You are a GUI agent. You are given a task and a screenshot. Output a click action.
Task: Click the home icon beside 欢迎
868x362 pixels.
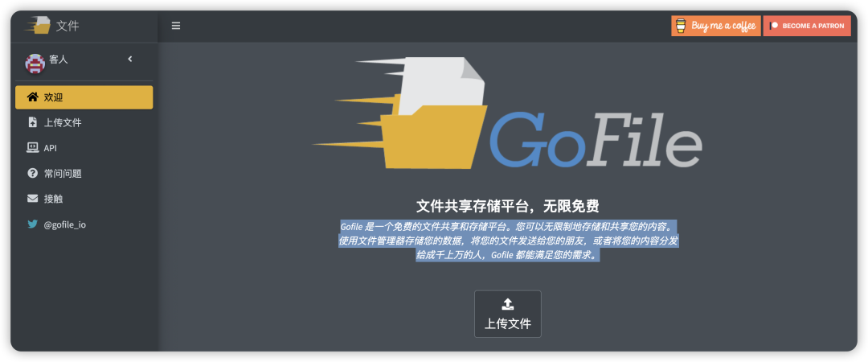[x=32, y=97]
